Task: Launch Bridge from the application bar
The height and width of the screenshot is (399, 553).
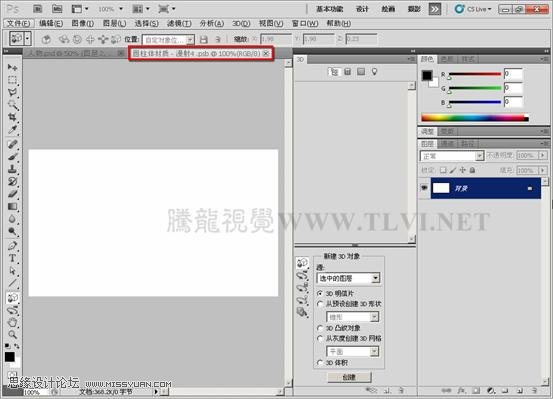Action: click(x=38, y=9)
